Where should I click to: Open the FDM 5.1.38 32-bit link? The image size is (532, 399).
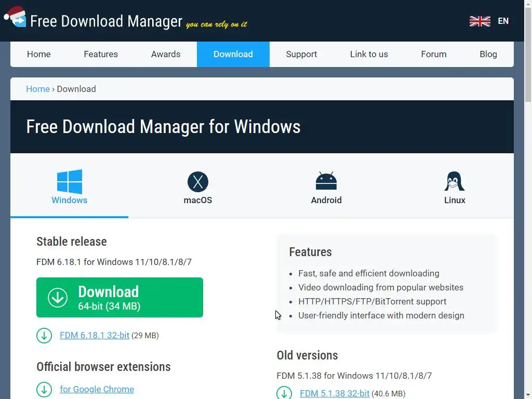335,393
